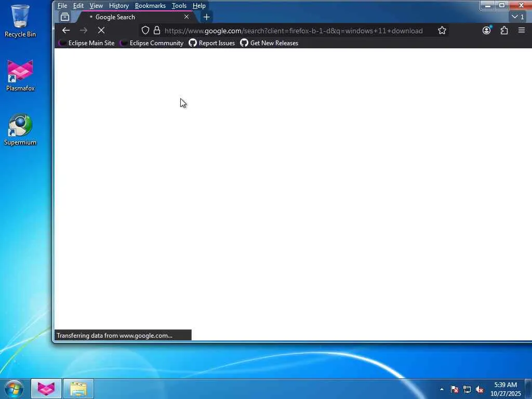Open muted volume tray icon
Screen dimensions: 532x399
480,389
